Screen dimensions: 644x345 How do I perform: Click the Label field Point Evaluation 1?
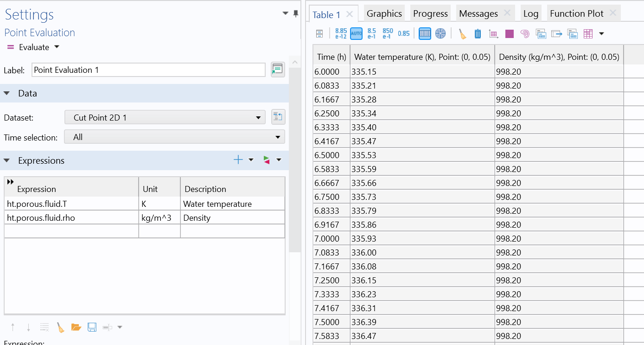148,70
